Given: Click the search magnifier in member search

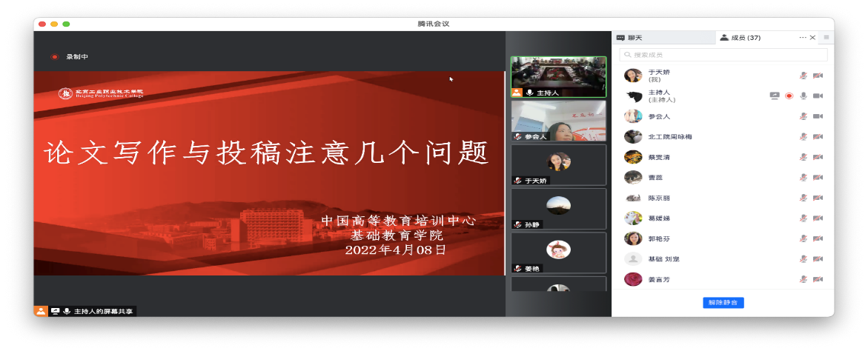Looking at the screenshot, I should 627,55.
